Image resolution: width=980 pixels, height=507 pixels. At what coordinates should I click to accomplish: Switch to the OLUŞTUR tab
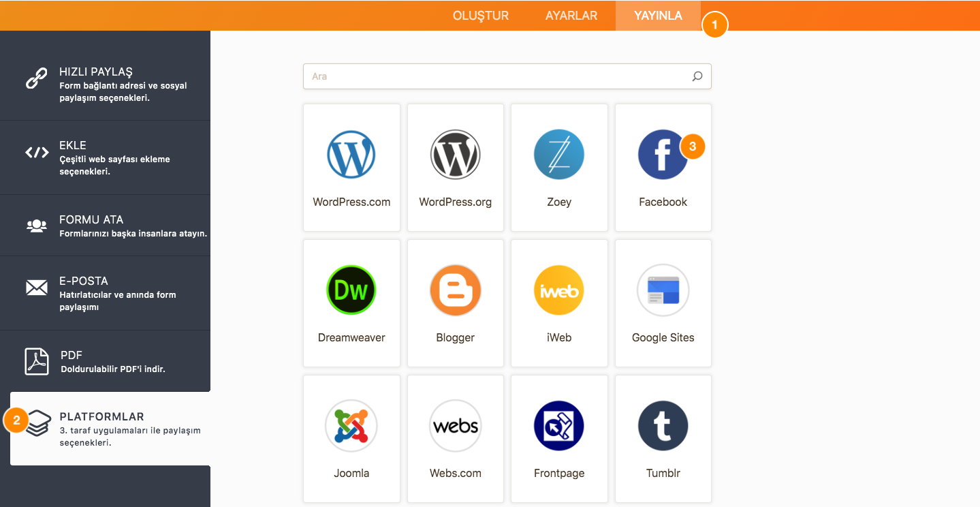(x=481, y=16)
